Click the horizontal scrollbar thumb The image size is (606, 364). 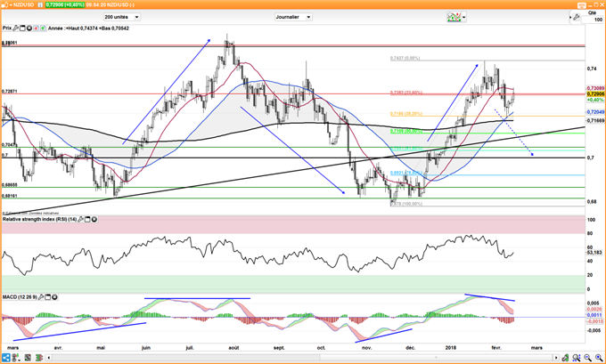tap(436, 358)
